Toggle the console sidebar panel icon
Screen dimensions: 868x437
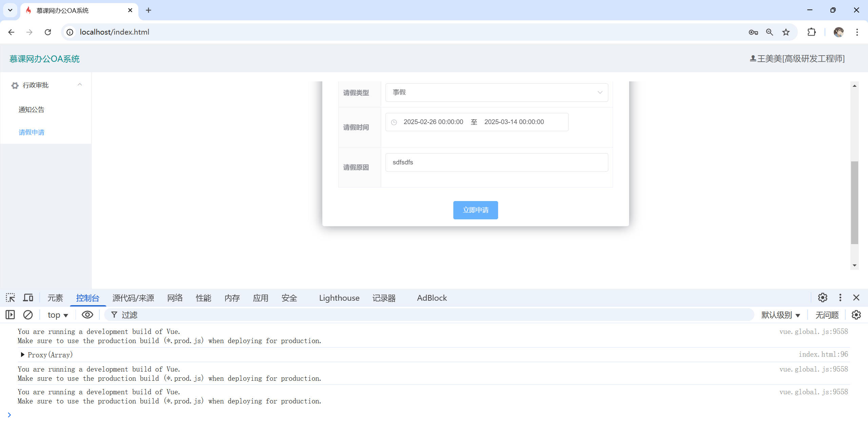pyautogui.click(x=10, y=315)
